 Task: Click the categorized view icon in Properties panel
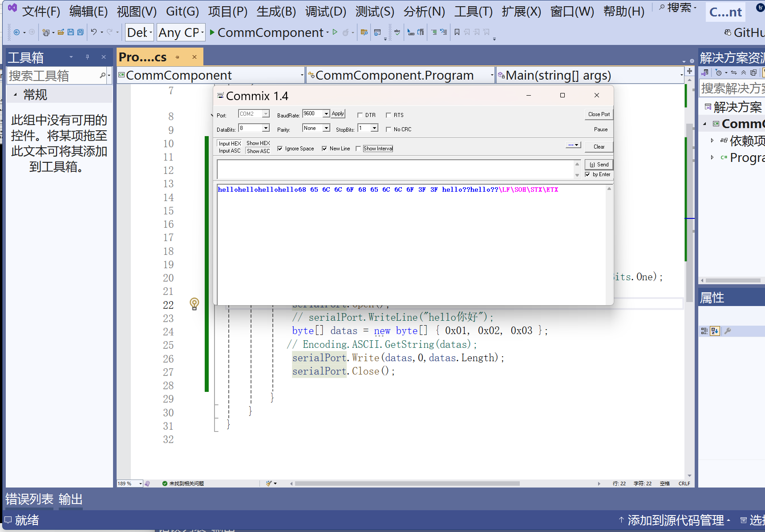(704, 331)
